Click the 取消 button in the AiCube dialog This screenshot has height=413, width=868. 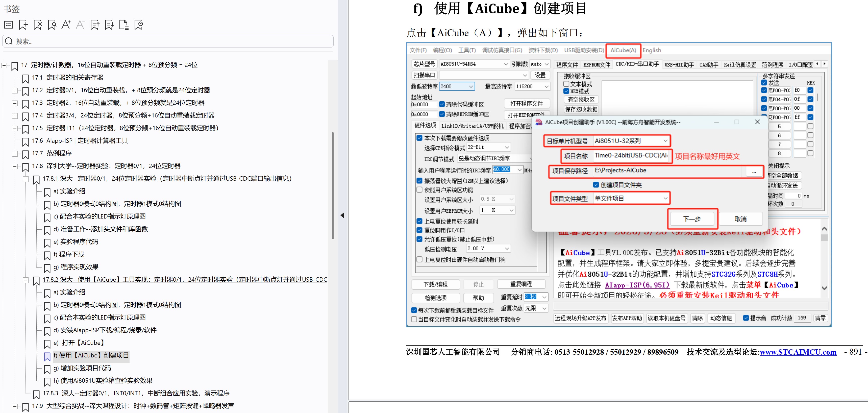pyautogui.click(x=740, y=219)
